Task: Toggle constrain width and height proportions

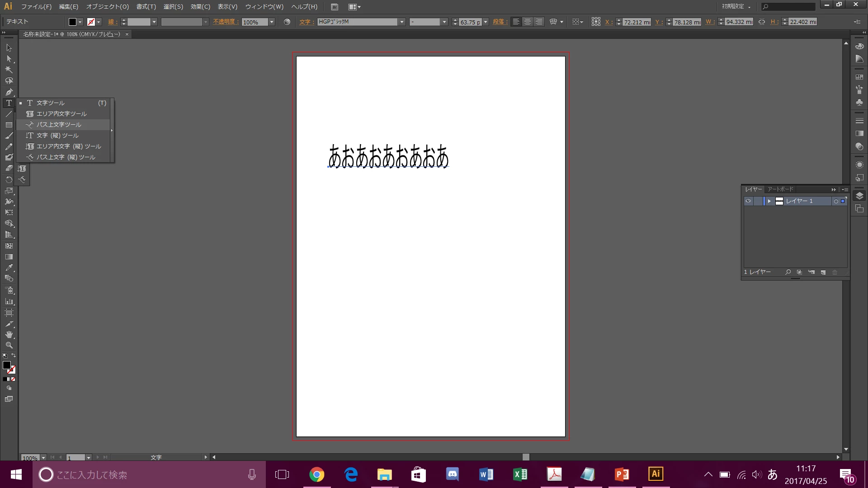Action: [x=762, y=22]
